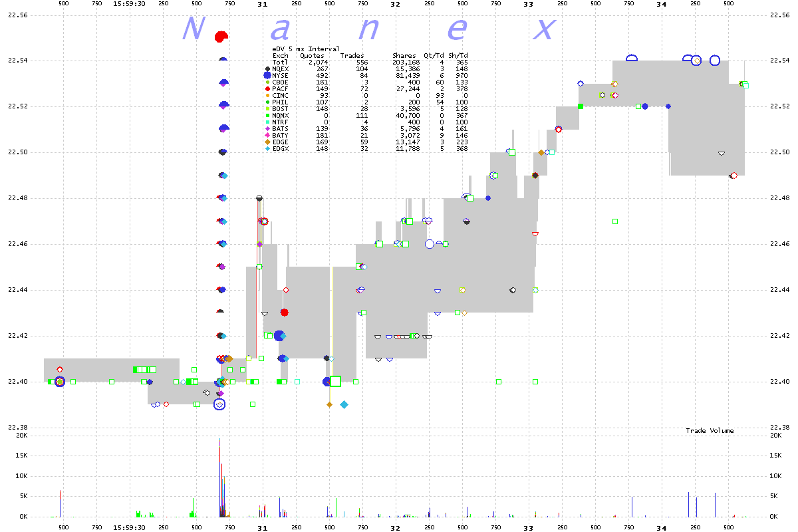Screen dimensions: 798x532
Task: Click the CBOE olive-green dot legend marker
Action: (267, 82)
